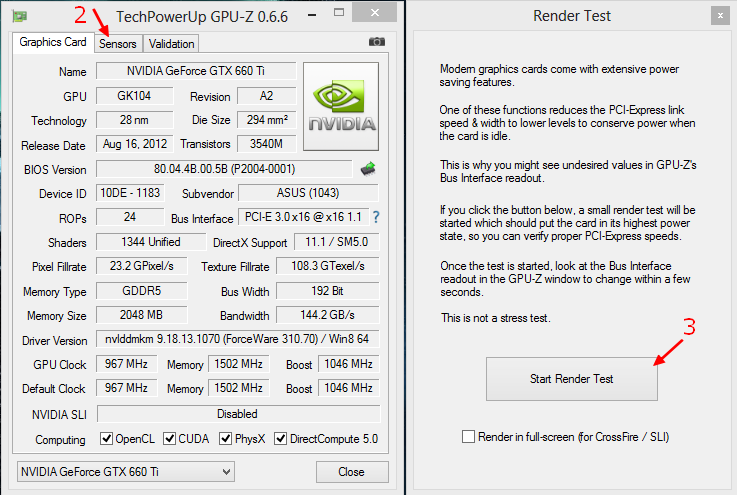Click the Texture Fillrate value 108.3 GTexel/s

(x=328, y=266)
